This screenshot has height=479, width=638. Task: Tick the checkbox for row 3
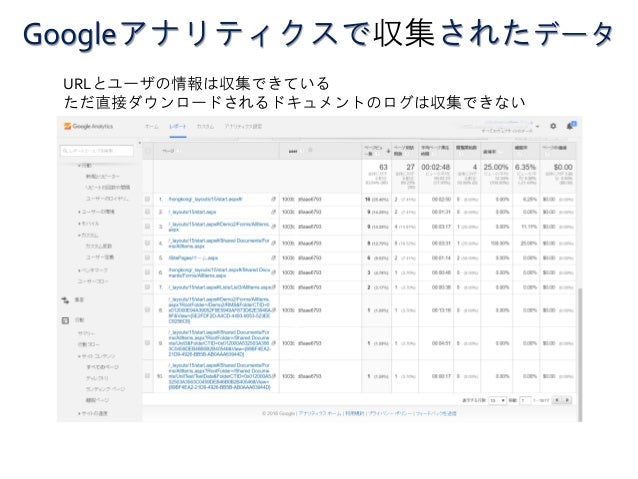click(x=147, y=227)
